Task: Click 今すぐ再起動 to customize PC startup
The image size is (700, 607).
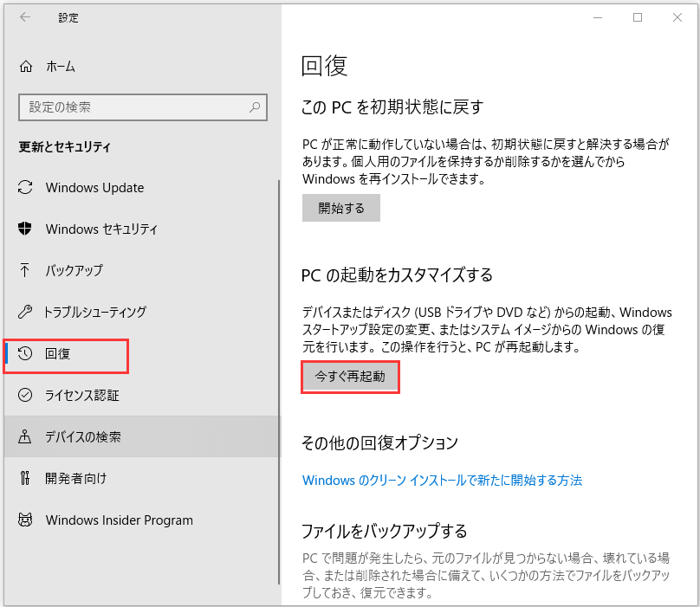Action: point(350,377)
